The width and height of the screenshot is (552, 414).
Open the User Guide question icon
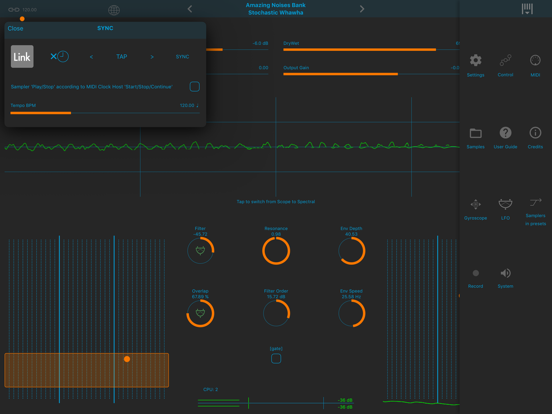pos(505,133)
